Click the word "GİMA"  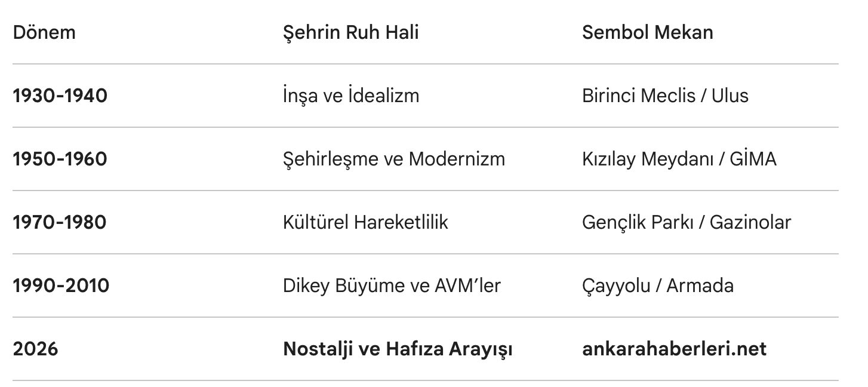[x=753, y=159]
